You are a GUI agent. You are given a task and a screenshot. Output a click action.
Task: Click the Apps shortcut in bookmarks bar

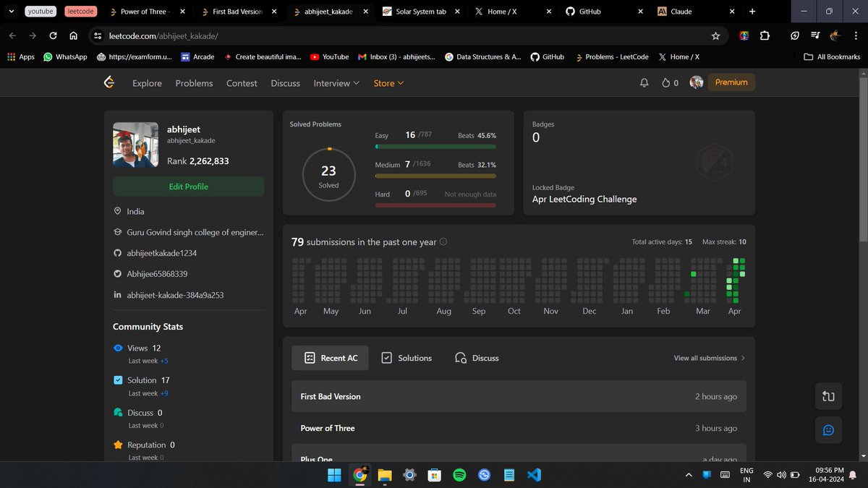point(21,56)
